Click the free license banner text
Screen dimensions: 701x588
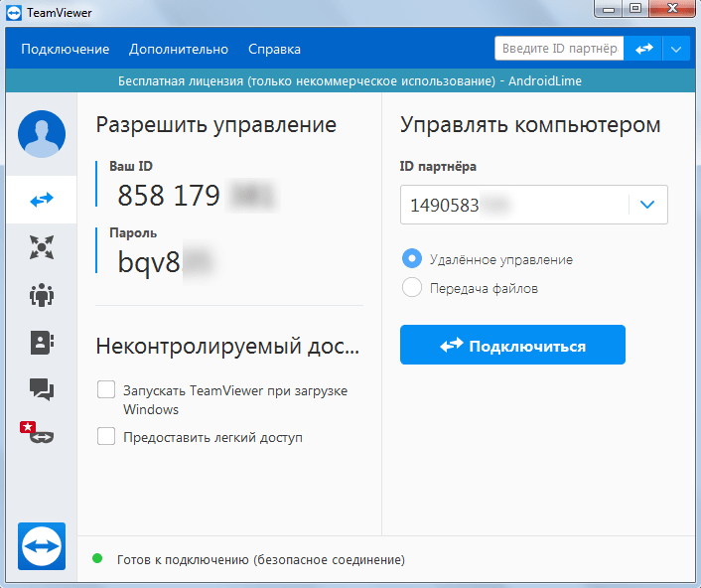tap(350, 80)
